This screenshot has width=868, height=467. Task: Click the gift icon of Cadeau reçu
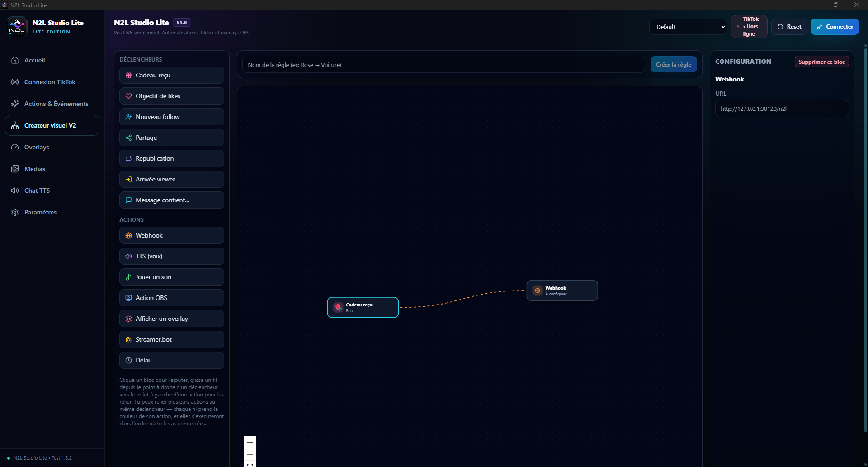pos(128,75)
